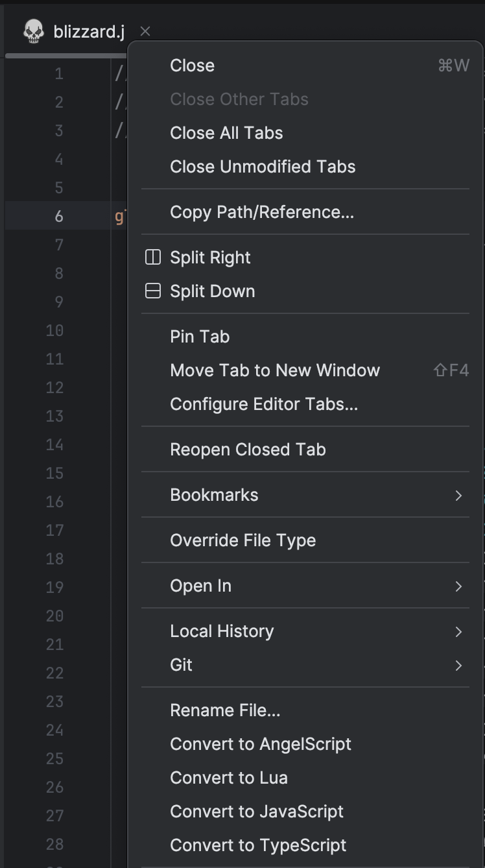
Task: Expand the Open In submenu
Action: 458,586
